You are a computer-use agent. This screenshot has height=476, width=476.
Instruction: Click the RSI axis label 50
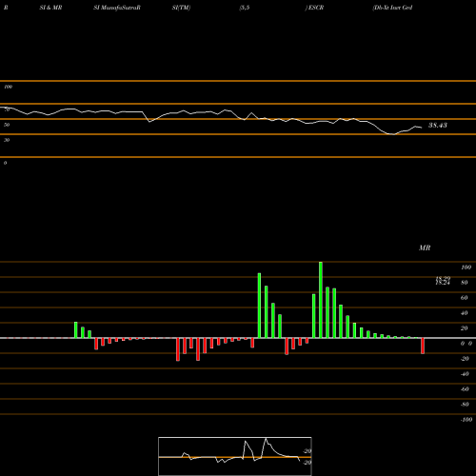click(x=7, y=125)
